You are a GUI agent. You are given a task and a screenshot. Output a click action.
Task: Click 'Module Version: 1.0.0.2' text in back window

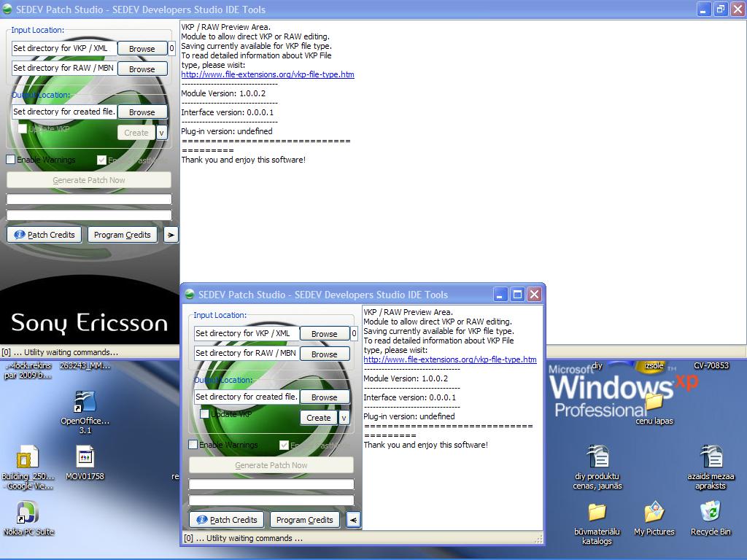coord(223,93)
